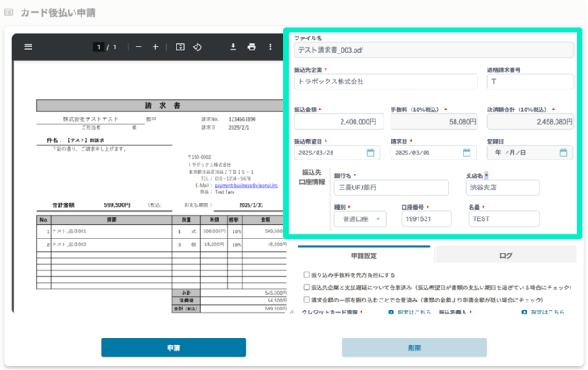Zoom out the PDF preview
588x370 pixels.
click(138, 47)
